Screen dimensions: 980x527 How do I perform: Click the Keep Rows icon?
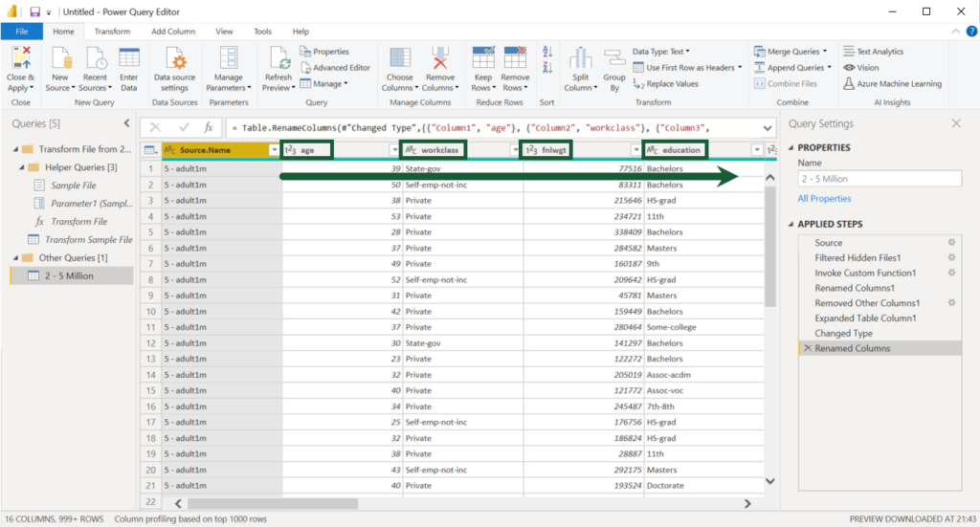tap(483, 58)
